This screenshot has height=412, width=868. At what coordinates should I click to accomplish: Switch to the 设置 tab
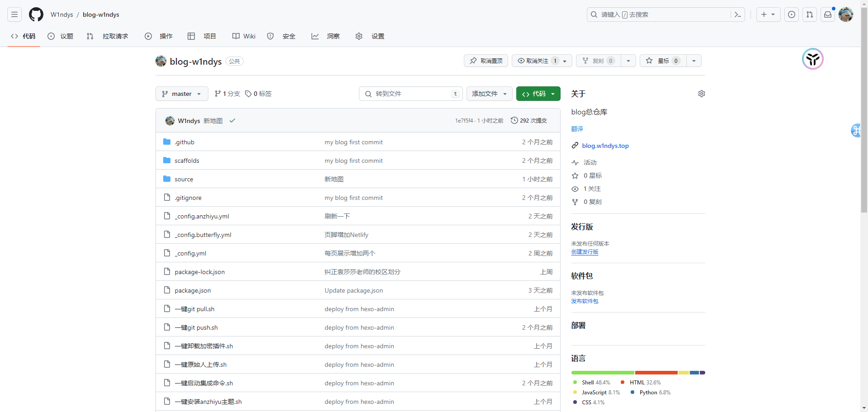tap(372, 36)
